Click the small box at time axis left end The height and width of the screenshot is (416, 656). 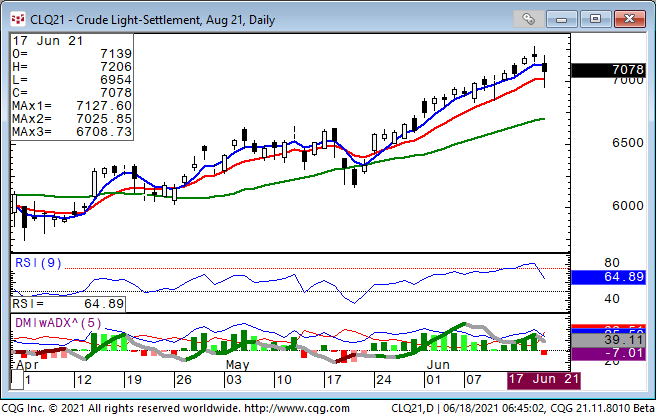[17, 380]
